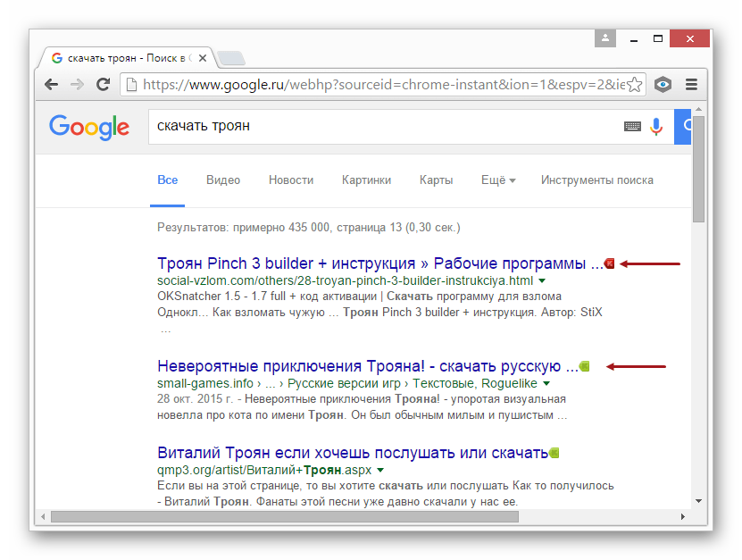This screenshot has width=742, height=560.
Task: Expand the Ещё dropdown
Action: pyautogui.click(x=498, y=180)
